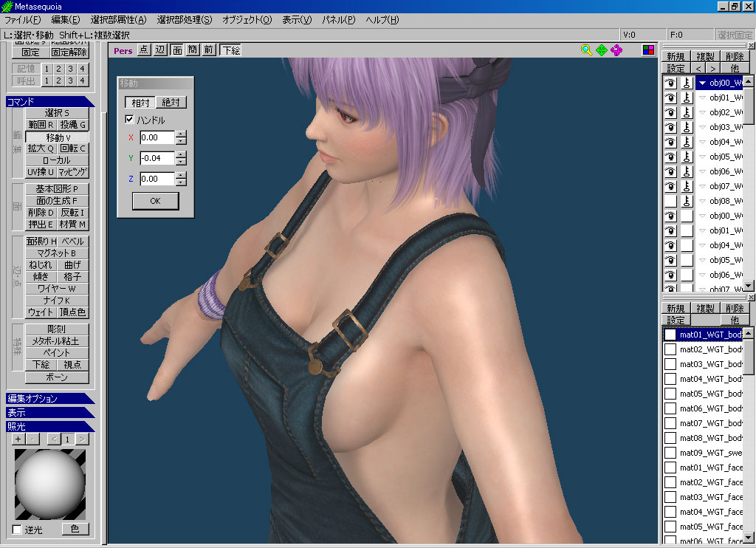This screenshot has width=756, height=548.
Task: Click the light color (色) button
Action: coord(75,529)
